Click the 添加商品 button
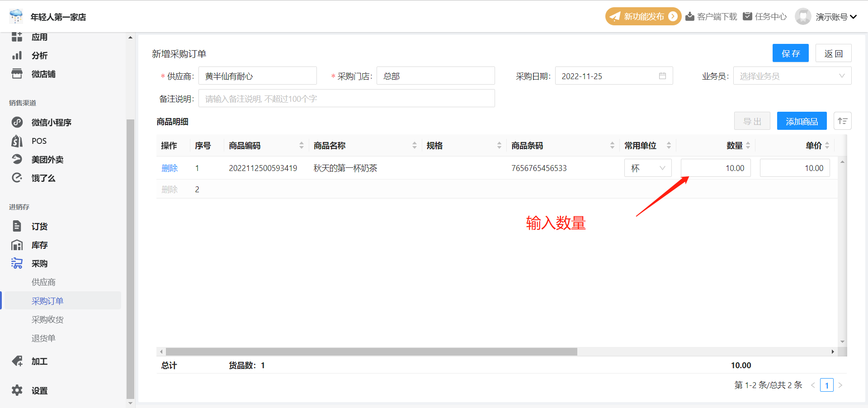Viewport: 868px width, 408px height. point(802,121)
